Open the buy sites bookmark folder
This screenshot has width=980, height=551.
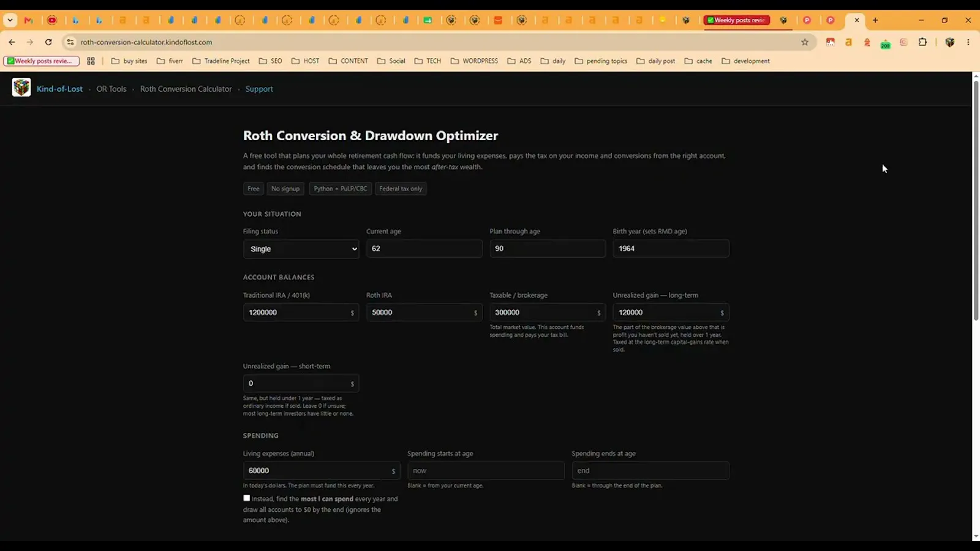(129, 61)
